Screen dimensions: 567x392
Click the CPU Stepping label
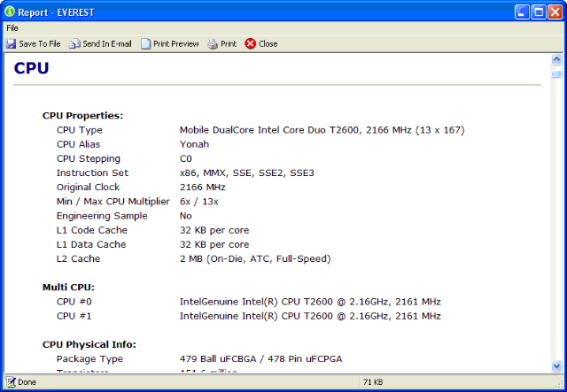tap(89, 158)
